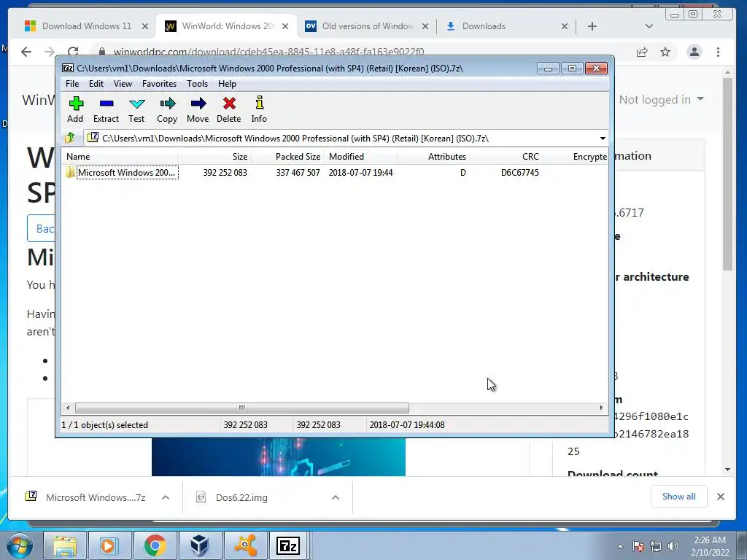Expand the address path dropdown arrow
This screenshot has width=747, height=560.
(x=603, y=139)
